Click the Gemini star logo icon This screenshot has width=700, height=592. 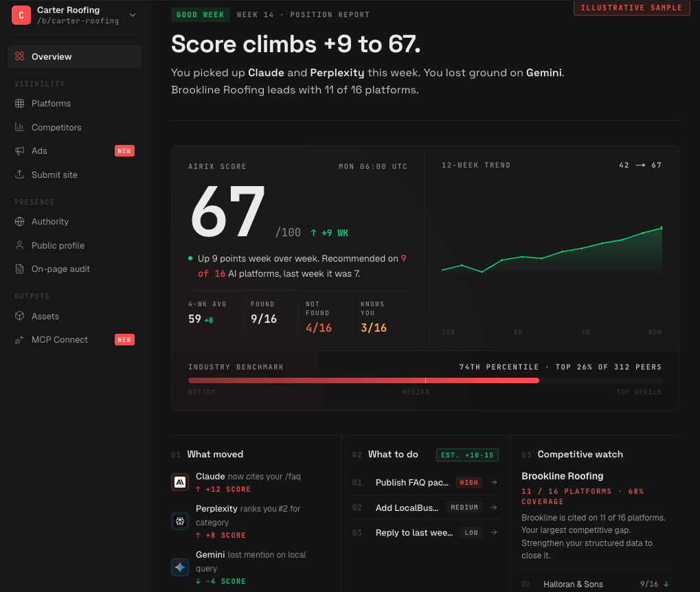coord(180,567)
